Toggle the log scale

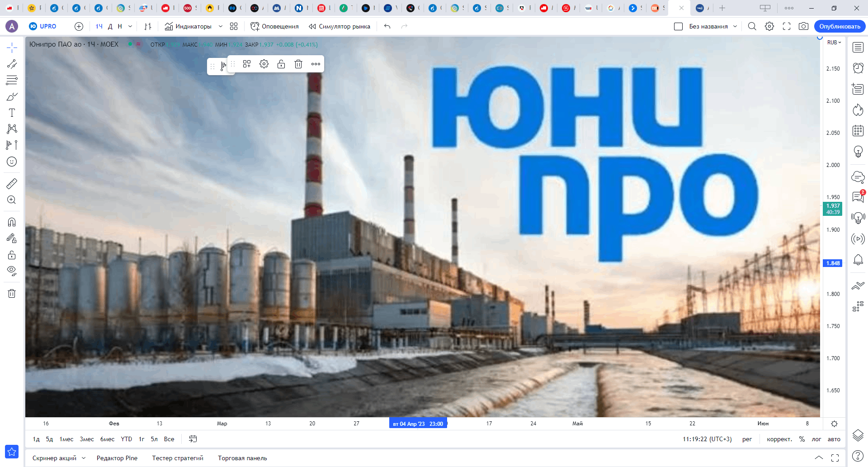click(816, 439)
